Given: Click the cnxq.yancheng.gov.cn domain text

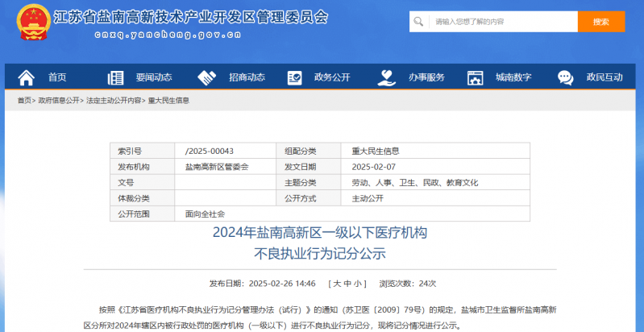Looking at the screenshot, I should click(168, 35).
